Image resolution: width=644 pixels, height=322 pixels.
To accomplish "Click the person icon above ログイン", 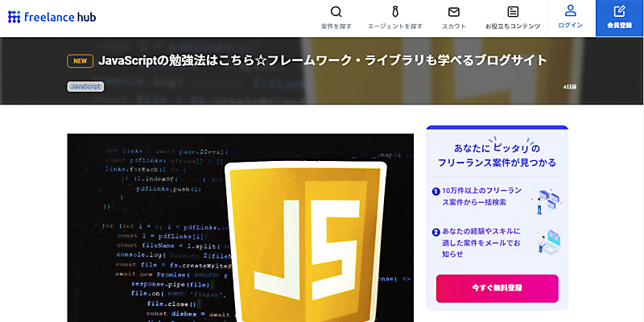I will click(x=571, y=10).
